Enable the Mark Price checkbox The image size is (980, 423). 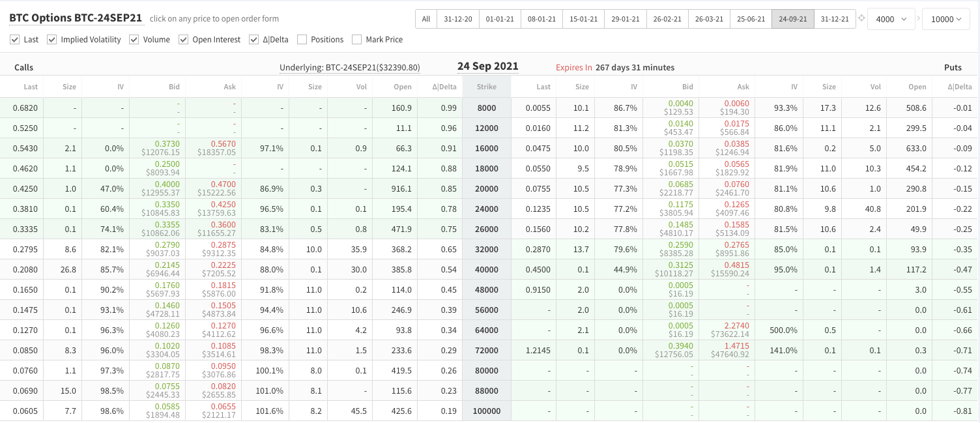pos(357,40)
